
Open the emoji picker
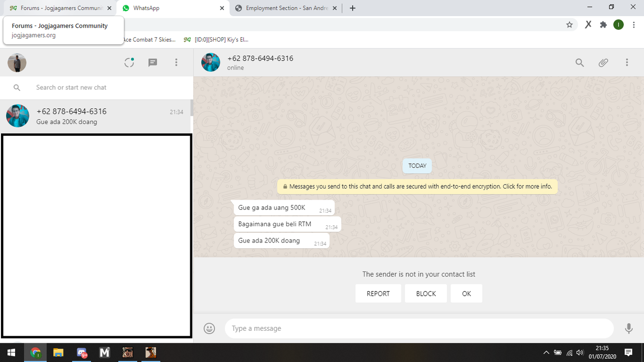(x=209, y=328)
